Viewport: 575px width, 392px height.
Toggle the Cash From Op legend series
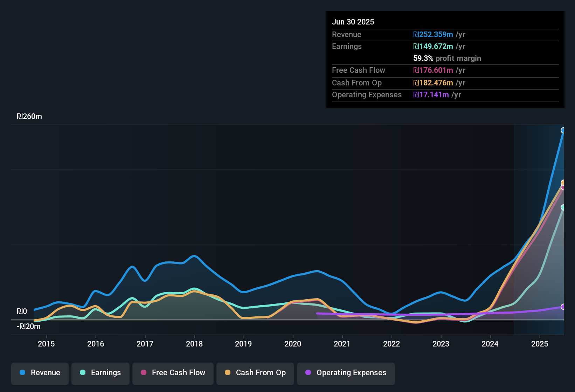255,372
